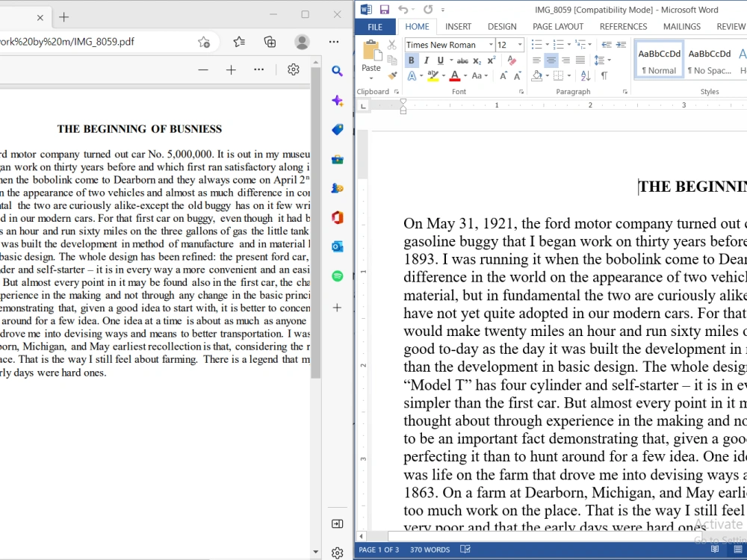Toggle Show/Hide paragraph marks
This screenshot has height=560, width=747.
(604, 75)
